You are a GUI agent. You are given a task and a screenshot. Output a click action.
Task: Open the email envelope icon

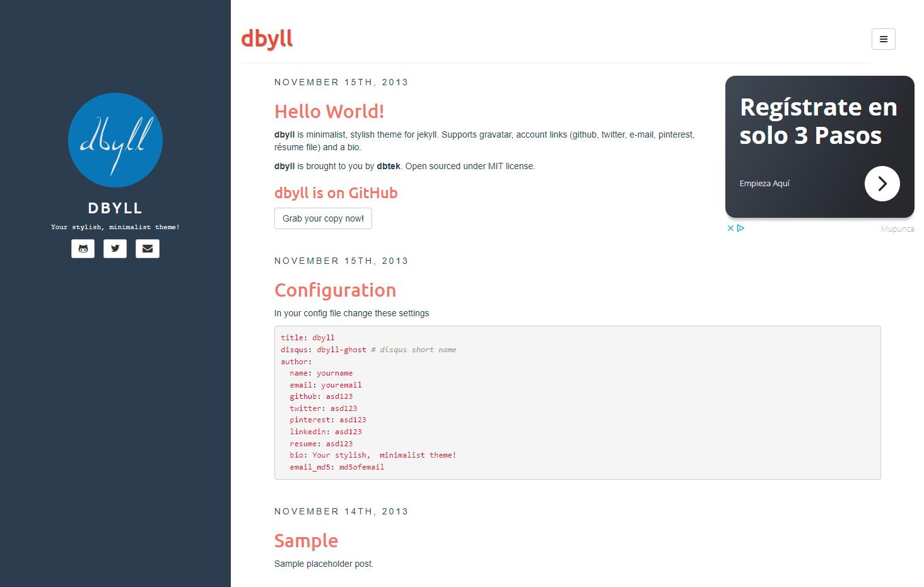[x=147, y=248]
